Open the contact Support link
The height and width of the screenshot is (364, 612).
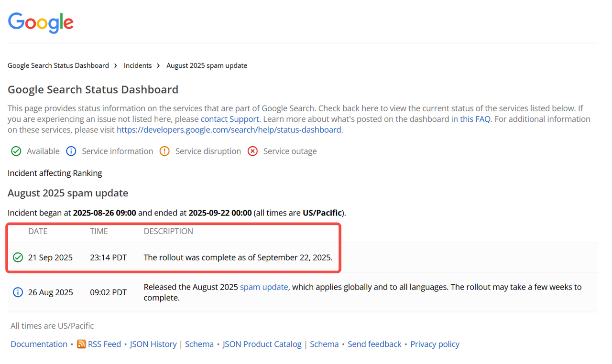(229, 119)
